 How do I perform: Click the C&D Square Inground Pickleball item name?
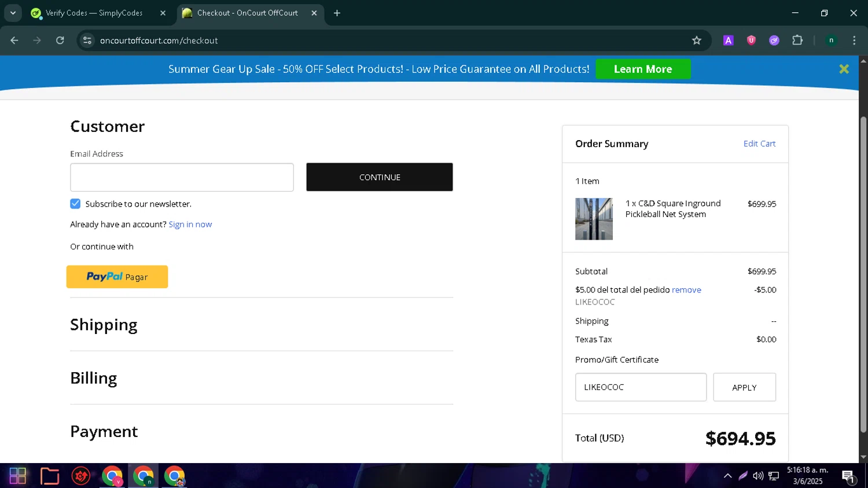tap(672, 209)
